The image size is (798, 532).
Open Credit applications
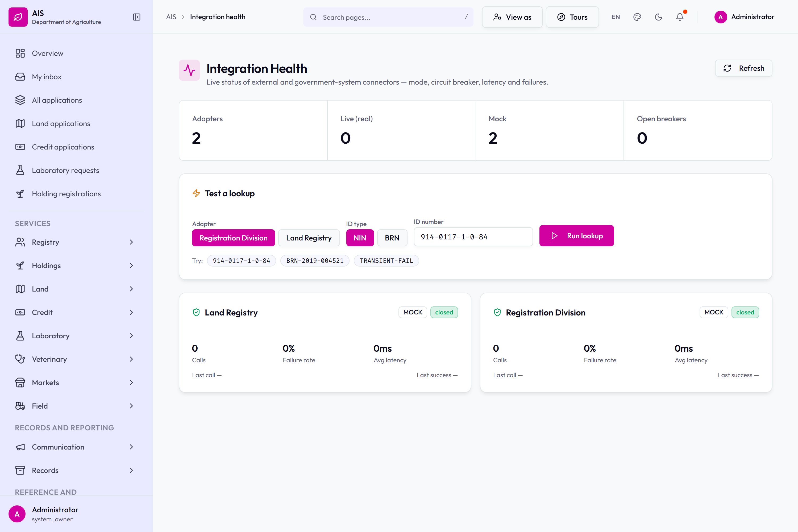click(x=76, y=147)
